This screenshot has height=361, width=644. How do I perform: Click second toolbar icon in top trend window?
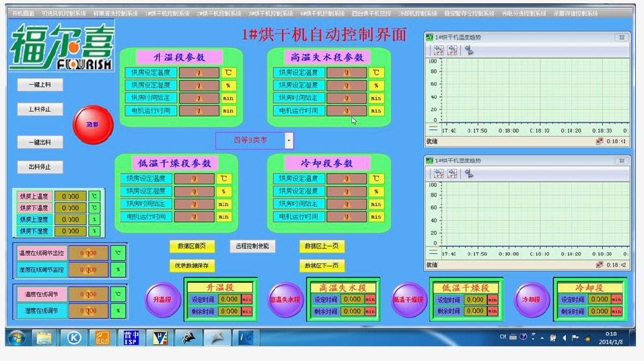(x=452, y=50)
